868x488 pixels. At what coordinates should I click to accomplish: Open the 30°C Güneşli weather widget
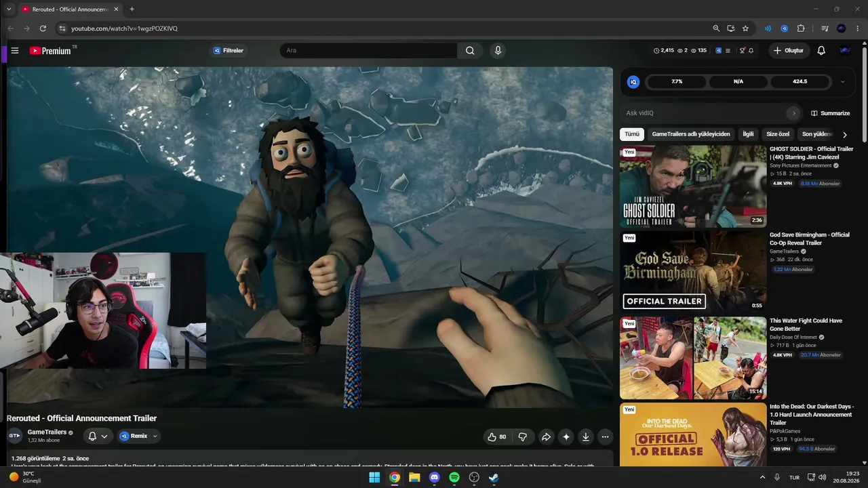[x=26, y=478]
